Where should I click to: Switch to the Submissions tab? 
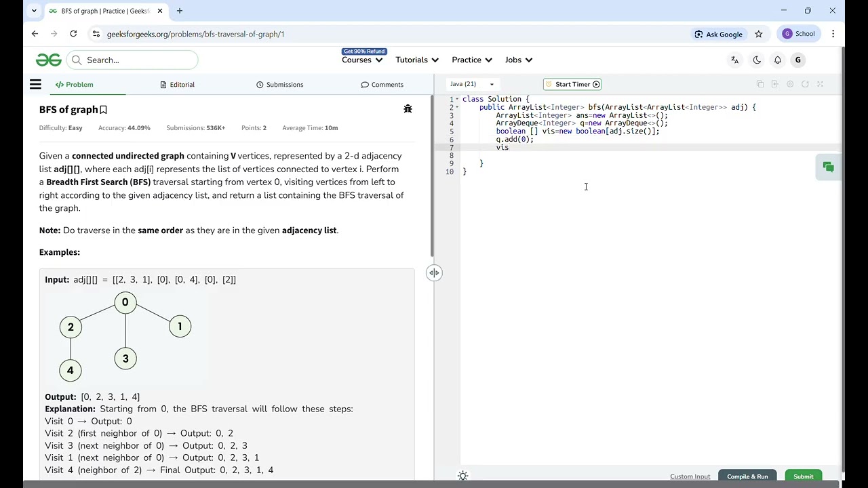280,85
